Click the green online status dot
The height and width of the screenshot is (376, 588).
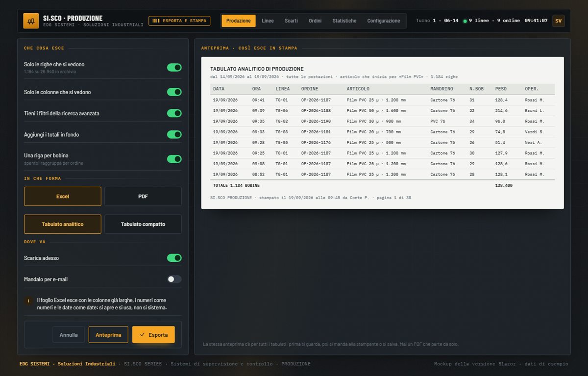coord(465,21)
